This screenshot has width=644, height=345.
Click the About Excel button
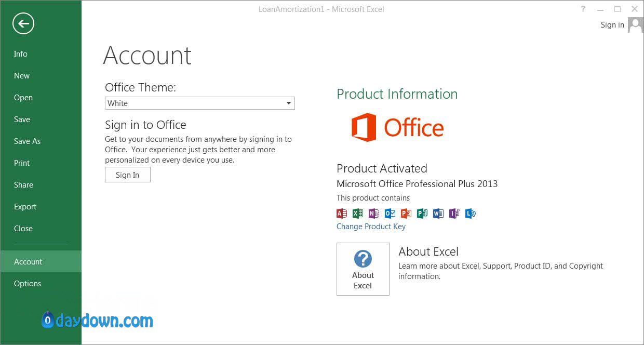[x=363, y=269]
